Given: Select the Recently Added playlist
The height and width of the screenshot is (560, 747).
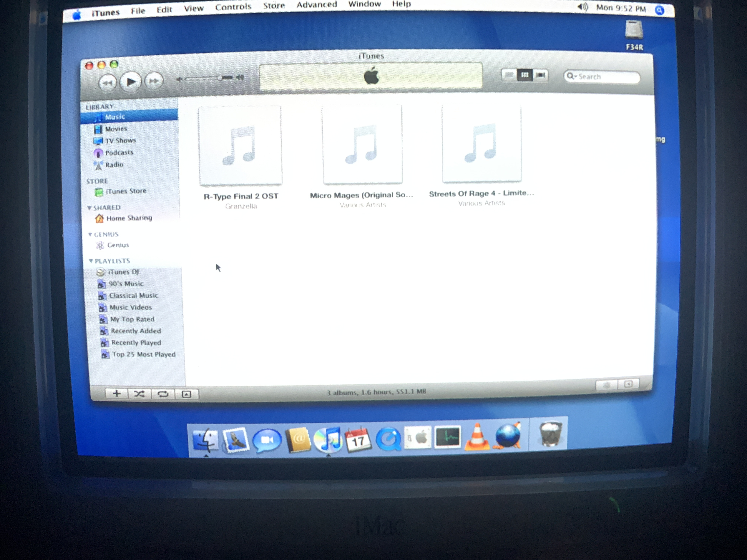Looking at the screenshot, I should [136, 331].
